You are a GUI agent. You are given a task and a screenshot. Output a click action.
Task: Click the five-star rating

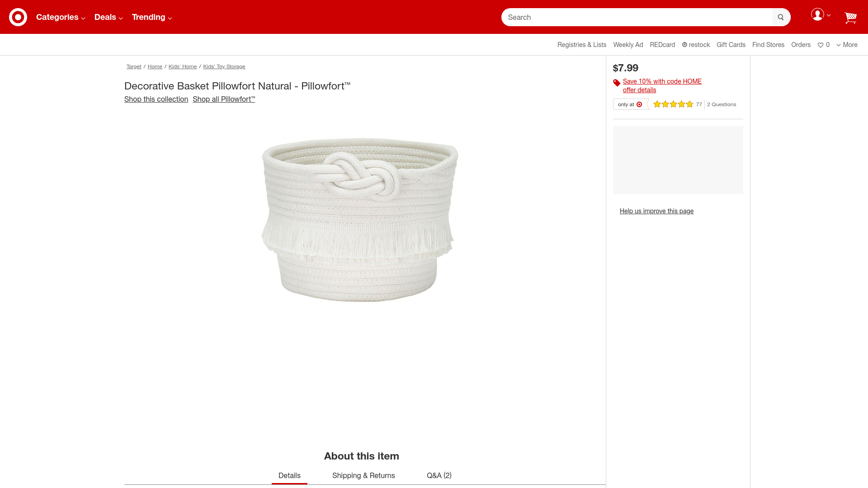(x=673, y=104)
